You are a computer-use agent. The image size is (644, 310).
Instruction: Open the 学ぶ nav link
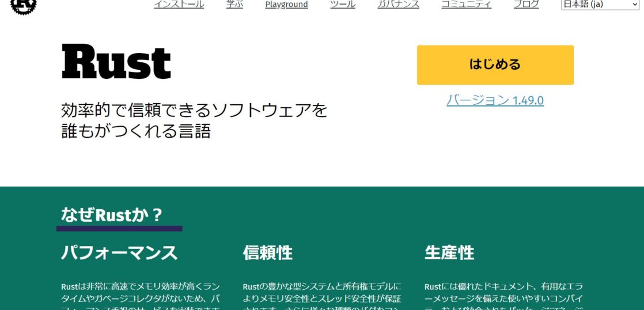(234, 4)
